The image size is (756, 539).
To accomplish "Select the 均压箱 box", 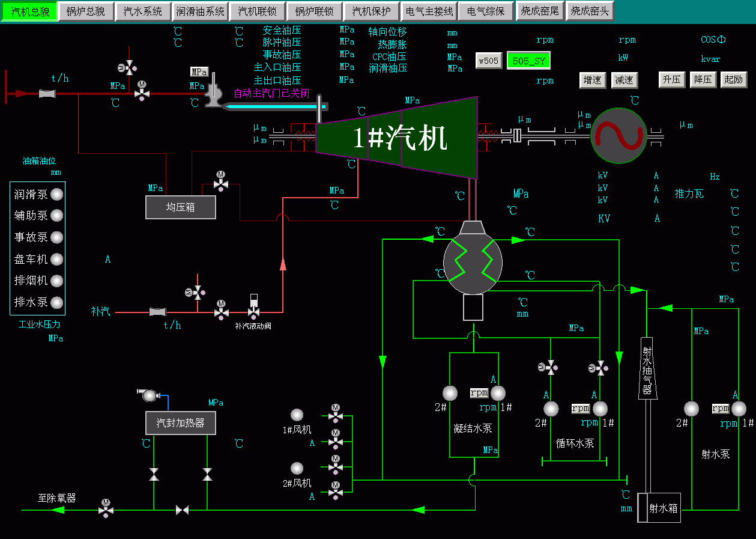I will [181, 207].
